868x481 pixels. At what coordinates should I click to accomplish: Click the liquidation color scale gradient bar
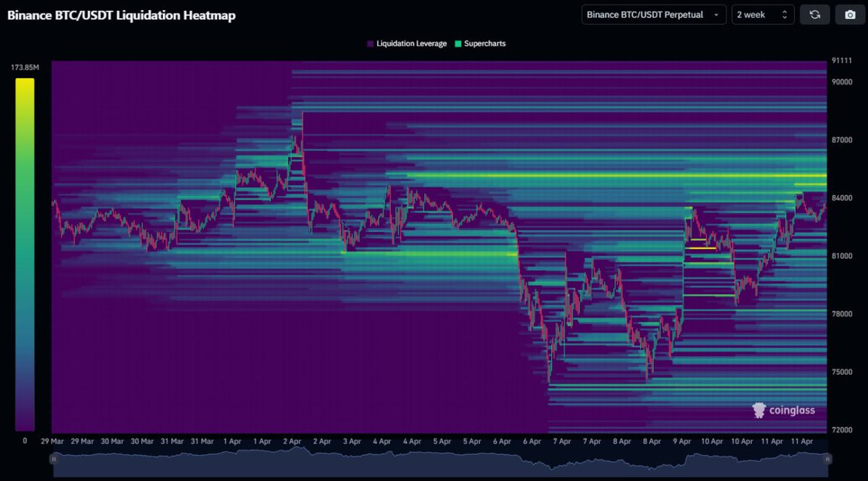[x=25, y=255]
